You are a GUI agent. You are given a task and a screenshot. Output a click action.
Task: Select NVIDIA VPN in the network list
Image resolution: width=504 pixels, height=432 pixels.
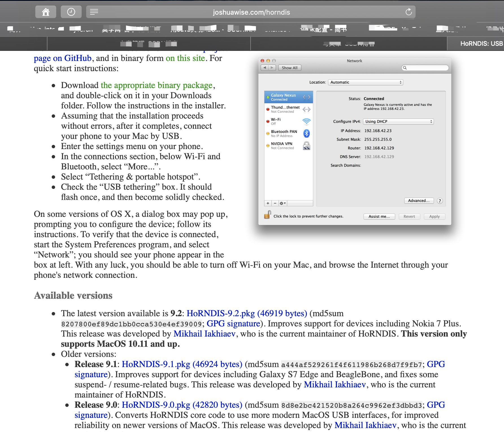288,146
